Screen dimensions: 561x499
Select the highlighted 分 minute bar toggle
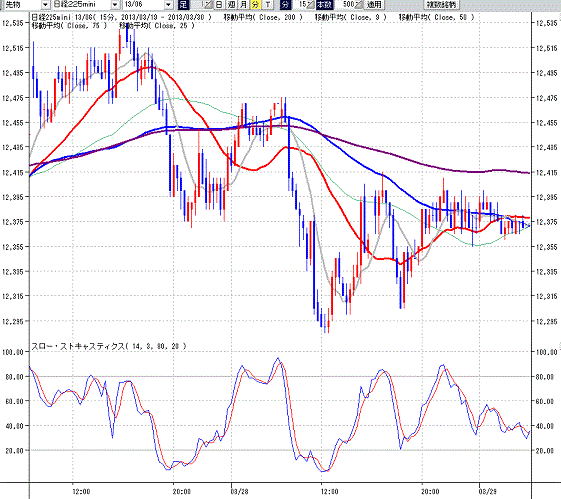255,5
